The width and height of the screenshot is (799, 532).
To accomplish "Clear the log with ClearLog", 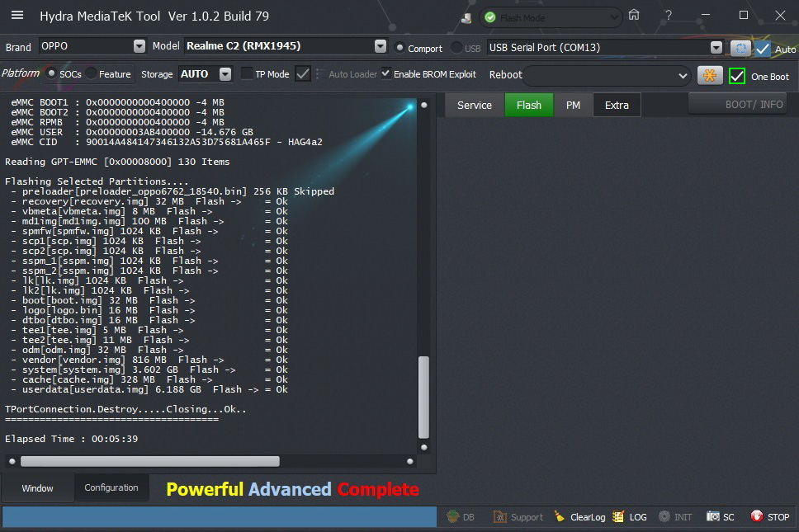I will (579, 516).
